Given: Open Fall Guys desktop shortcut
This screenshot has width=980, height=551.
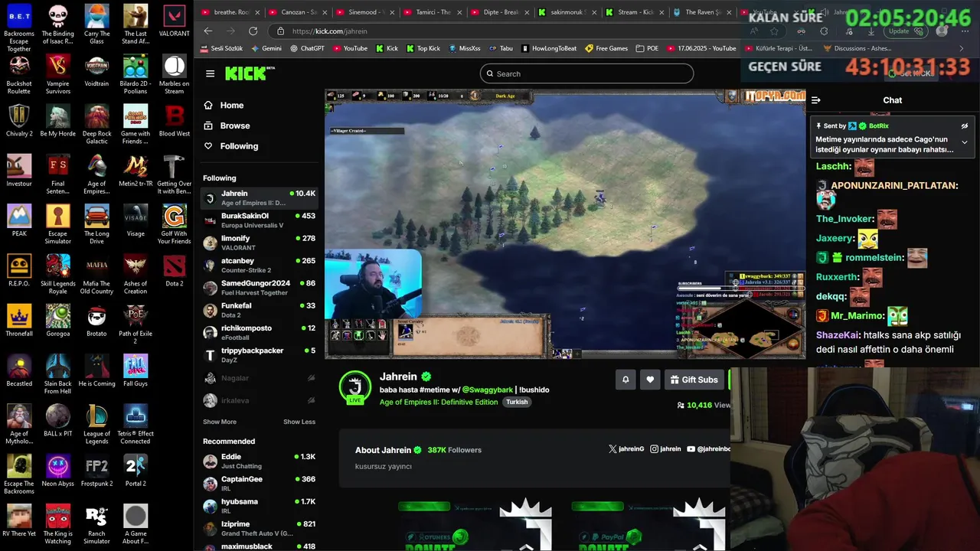Looking at the screenshot, I should click(x=136, y=371).
